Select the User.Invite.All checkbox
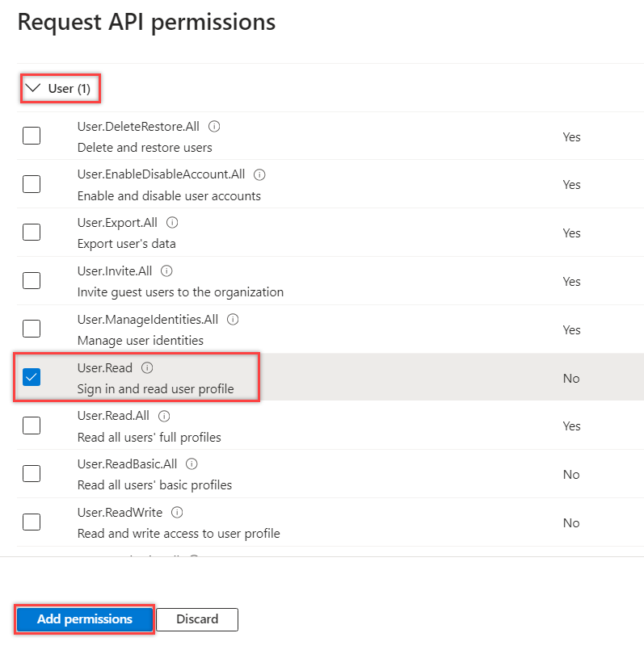This screenshot has height=650, width=644. (32, 281)
